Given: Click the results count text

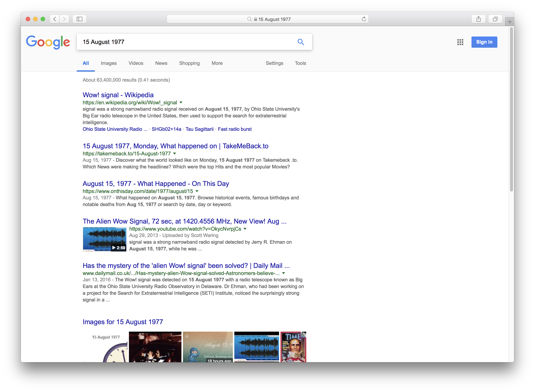Looking at the screenshot, I should pos(126,80).
